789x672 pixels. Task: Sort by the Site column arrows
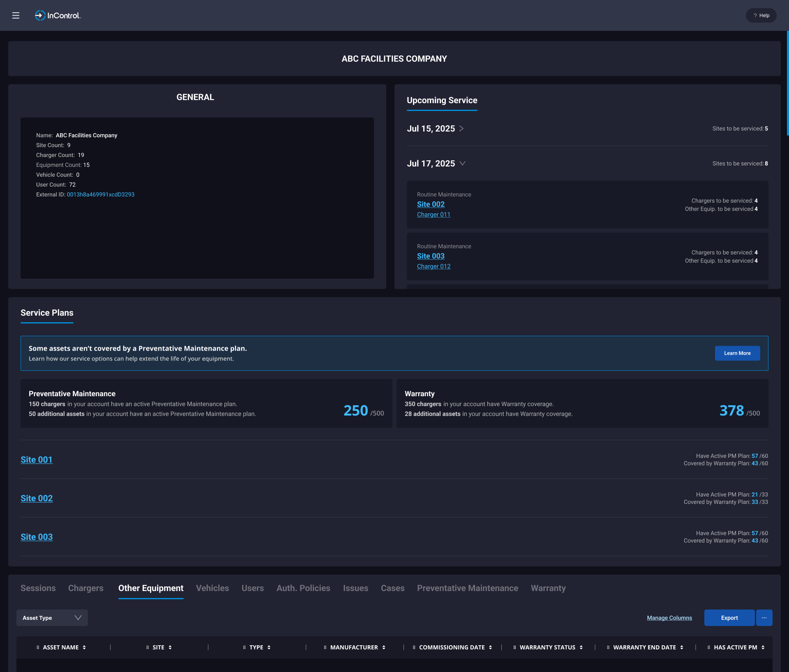(x=170, y=647)
